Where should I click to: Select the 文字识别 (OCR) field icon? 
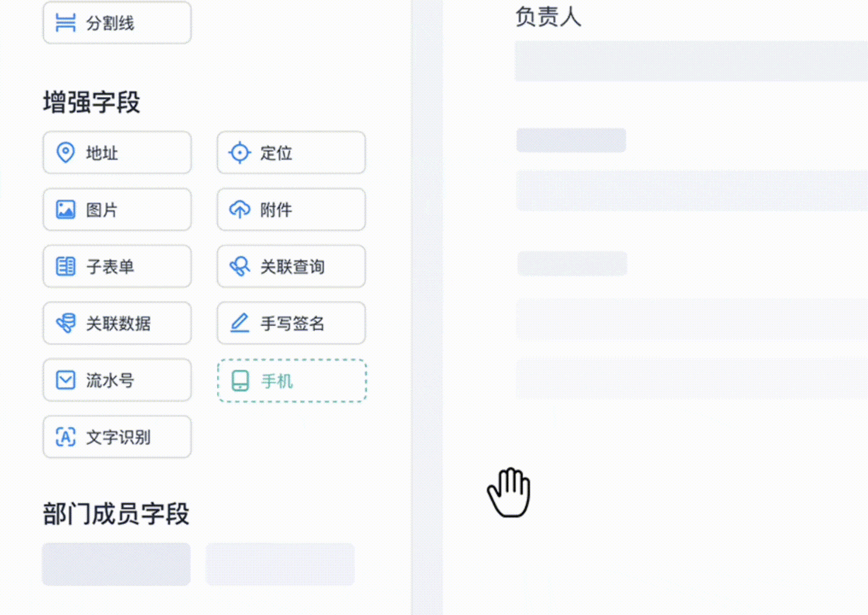(x=65, y=437)
